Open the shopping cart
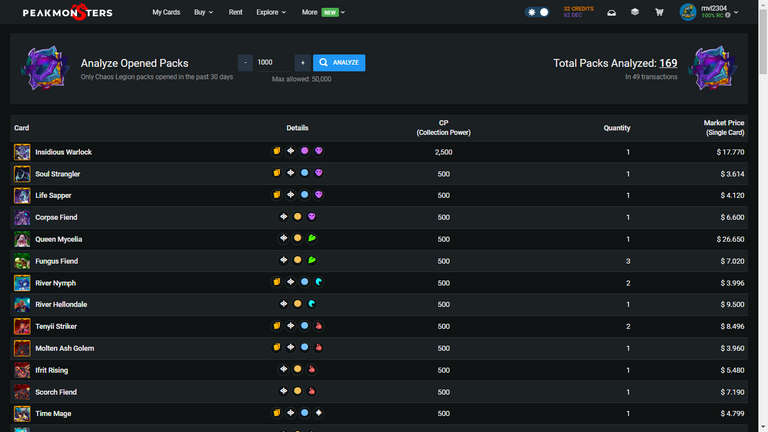768x432 pixels. [659, 13]
